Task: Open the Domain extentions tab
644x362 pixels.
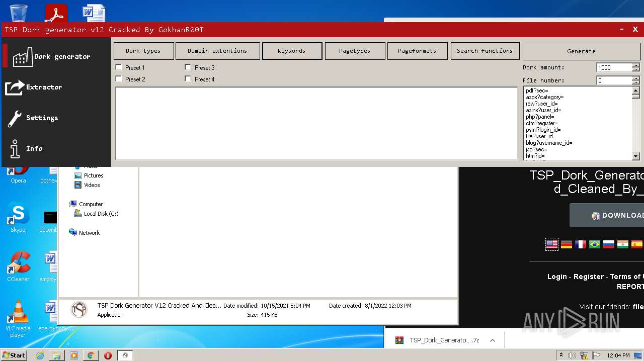Action: [217, 51]
